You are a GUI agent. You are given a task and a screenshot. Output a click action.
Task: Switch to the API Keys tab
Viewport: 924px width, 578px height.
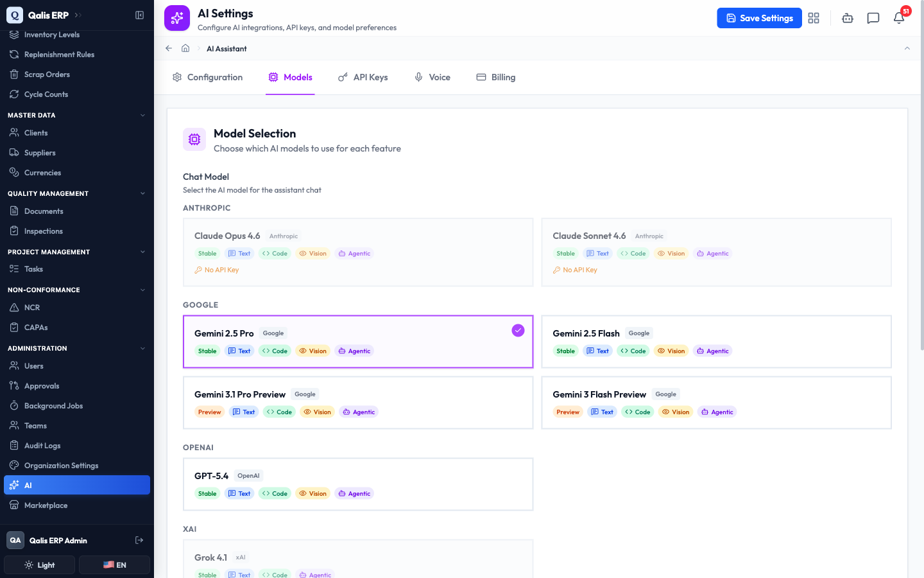[363, 77]
